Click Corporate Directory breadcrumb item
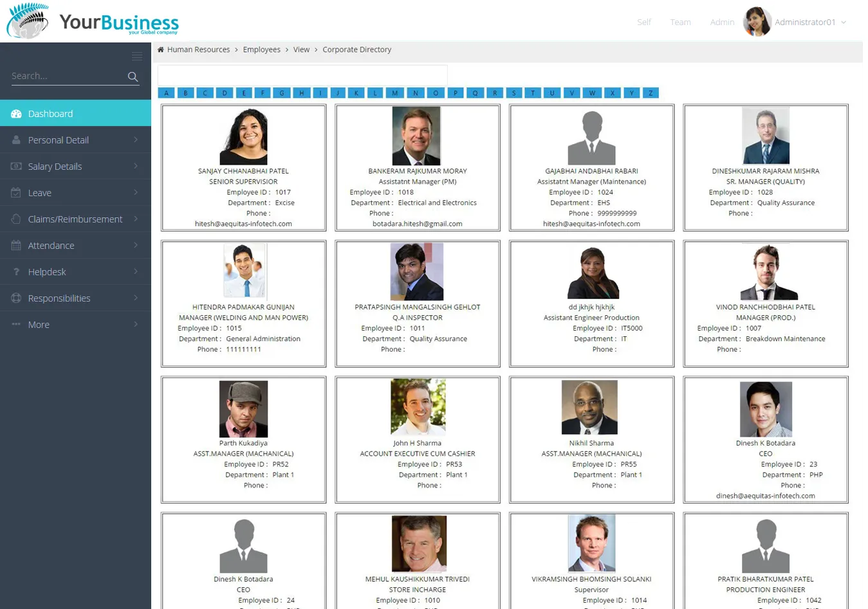The width and height of the screenshot is (868, 609). [356, 50]
